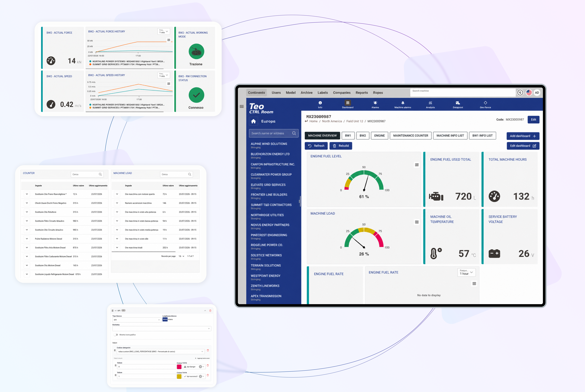Open Machine Load gauge chart menu icon
585x392 pixels.
click(x=417, y=222)
